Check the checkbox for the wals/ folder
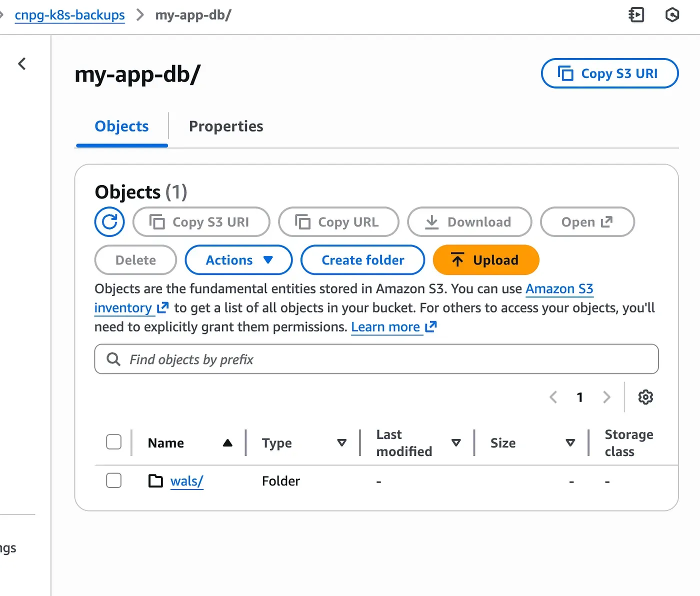700x596 pixels. tap(114, 480)
